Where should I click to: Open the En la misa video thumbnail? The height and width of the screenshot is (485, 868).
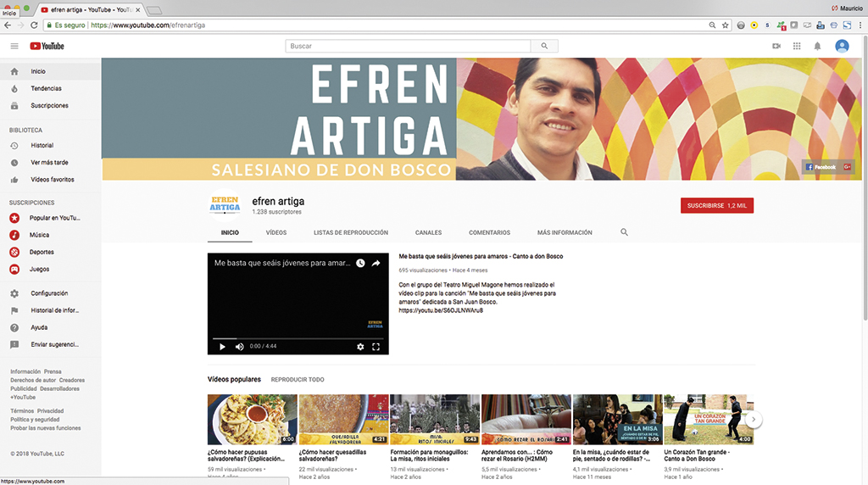tap(617, 420)
